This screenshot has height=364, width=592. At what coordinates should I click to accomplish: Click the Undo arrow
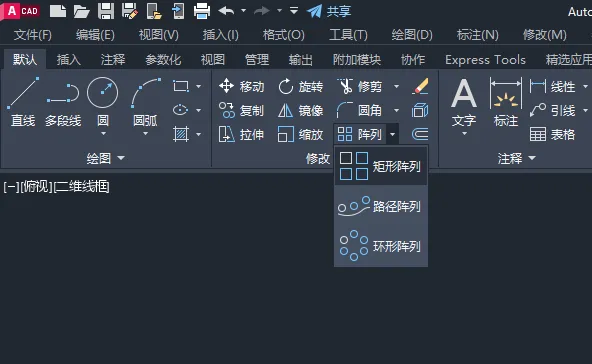(x=226, y=11)
